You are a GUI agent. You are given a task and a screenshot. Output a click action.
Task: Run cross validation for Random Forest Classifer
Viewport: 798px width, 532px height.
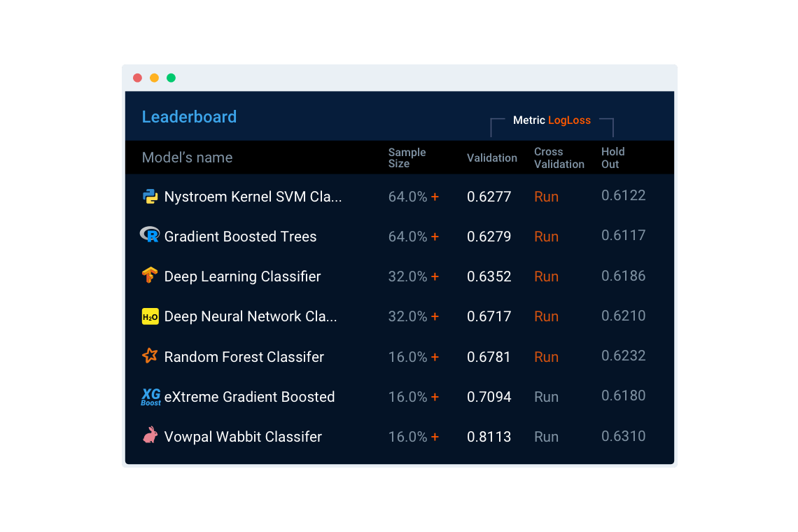point(546,357)
